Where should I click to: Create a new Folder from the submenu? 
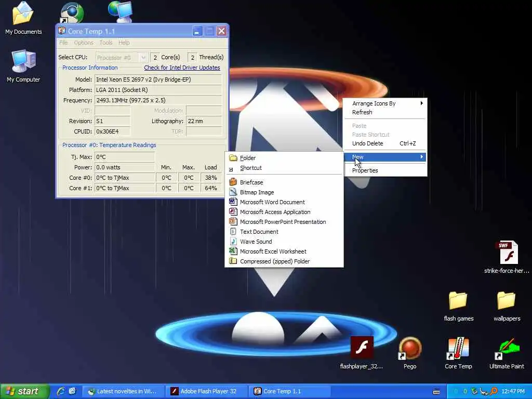click(284, 158)
